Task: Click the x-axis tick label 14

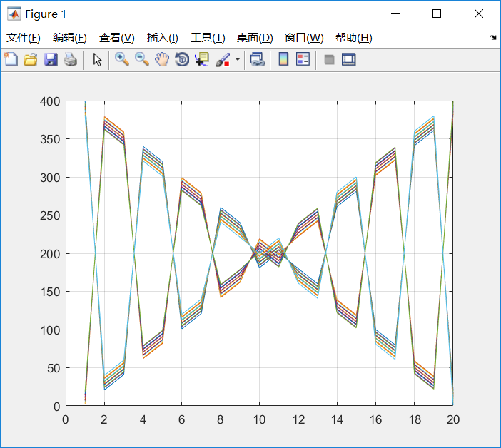Action: coord(337,419)
